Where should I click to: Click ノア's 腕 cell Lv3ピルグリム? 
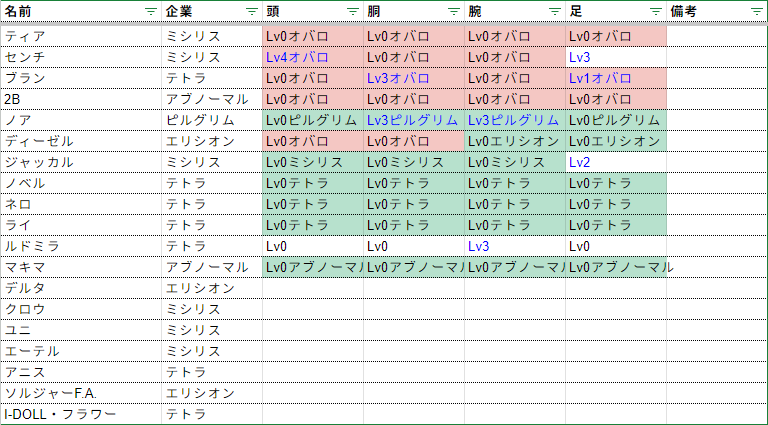coord(515,120)
